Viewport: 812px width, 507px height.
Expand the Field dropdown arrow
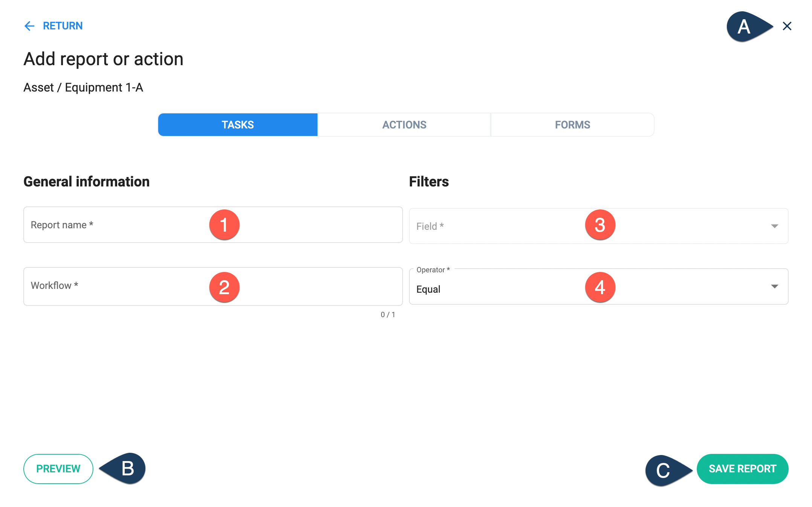775,226
